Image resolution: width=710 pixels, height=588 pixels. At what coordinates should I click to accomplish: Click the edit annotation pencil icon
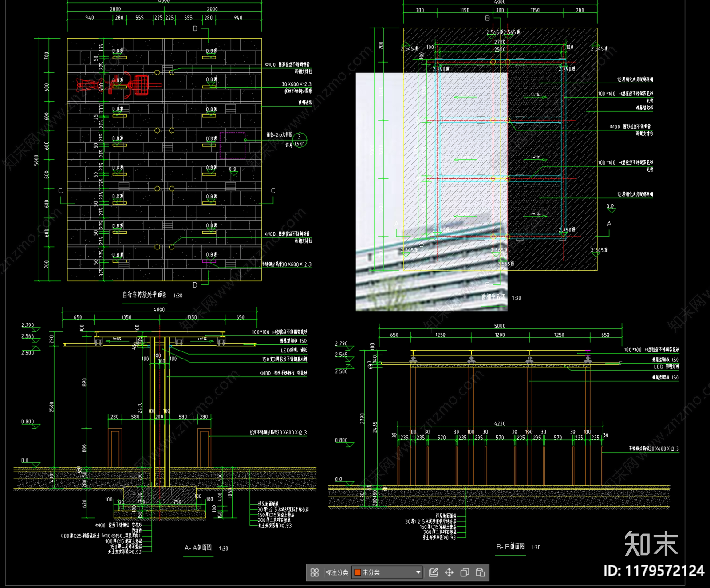[434, 572]
